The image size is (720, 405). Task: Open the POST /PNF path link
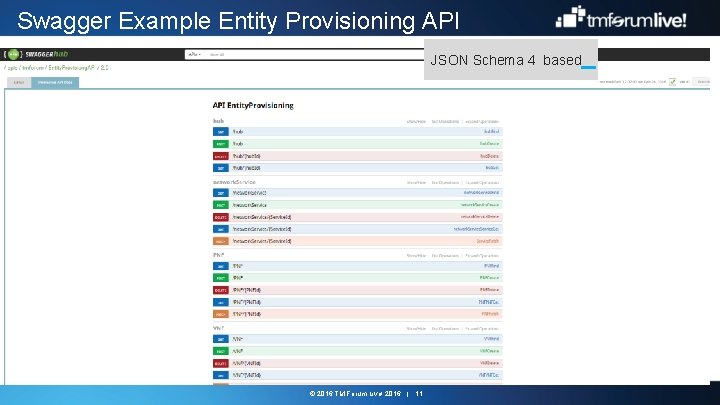[x=238, y=278]
